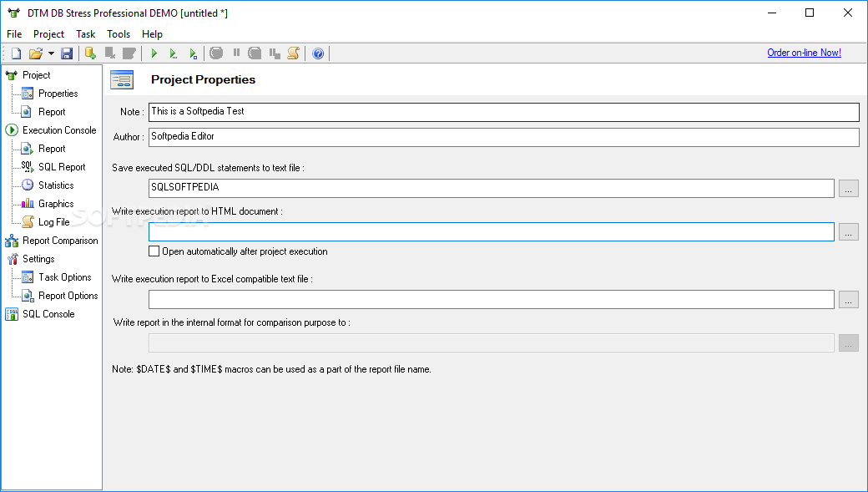Click the Author text field
868x492 pixels.
(x=504, y=137)
